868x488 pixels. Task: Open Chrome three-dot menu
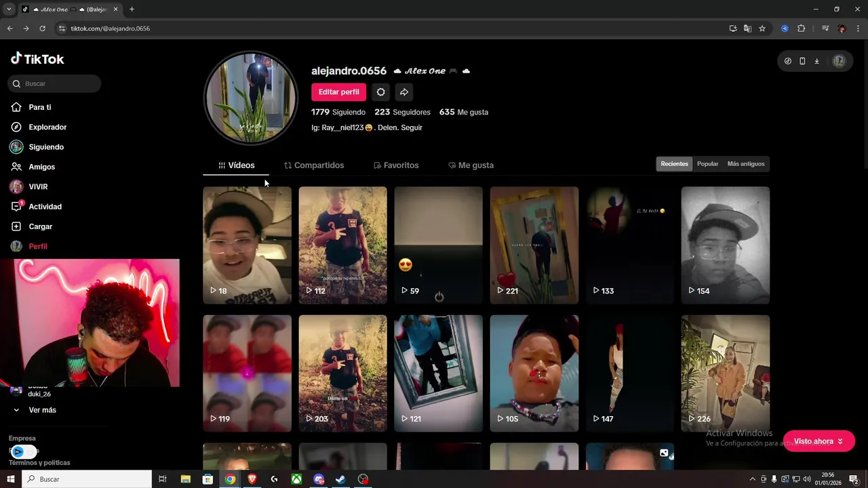tap(859, 28)
